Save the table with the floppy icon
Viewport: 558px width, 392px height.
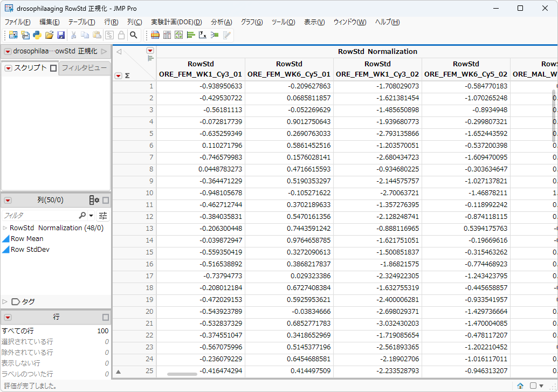(x=61, y=35)
